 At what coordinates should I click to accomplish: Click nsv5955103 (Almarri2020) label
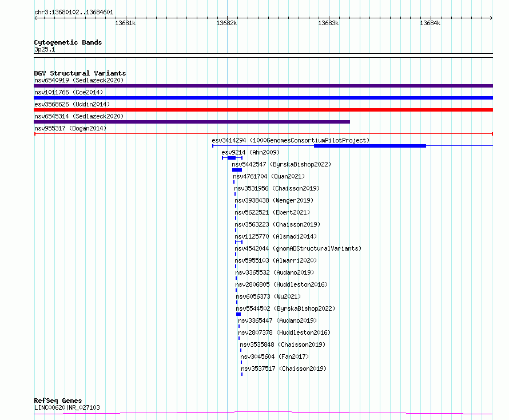point(276,260)
